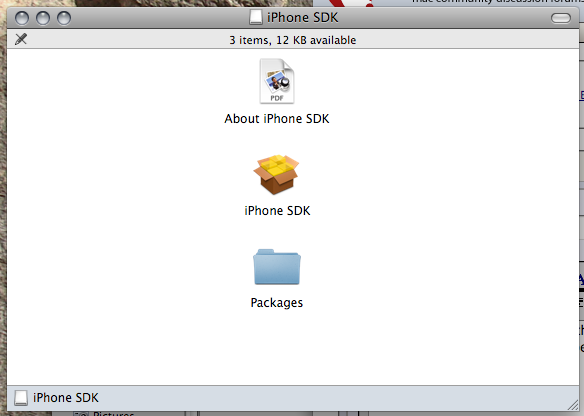Click the window resize grip corner

tap(572, 404)
